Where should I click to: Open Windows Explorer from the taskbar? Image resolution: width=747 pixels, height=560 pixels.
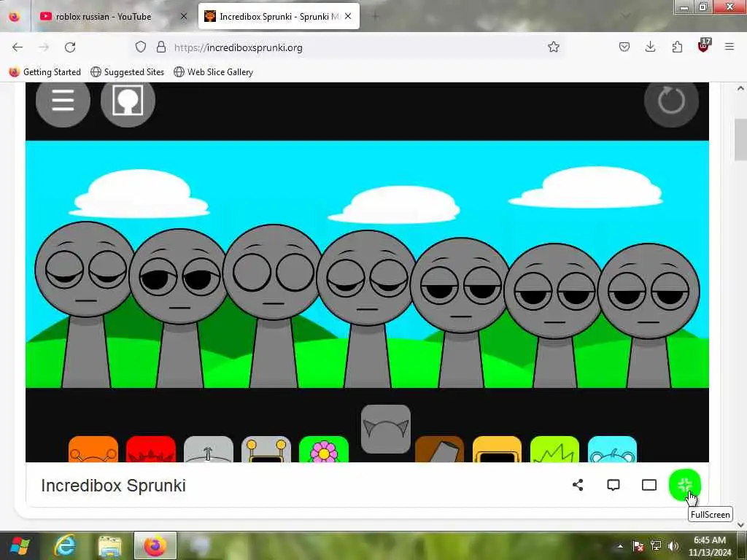click(x=110, y=545)
